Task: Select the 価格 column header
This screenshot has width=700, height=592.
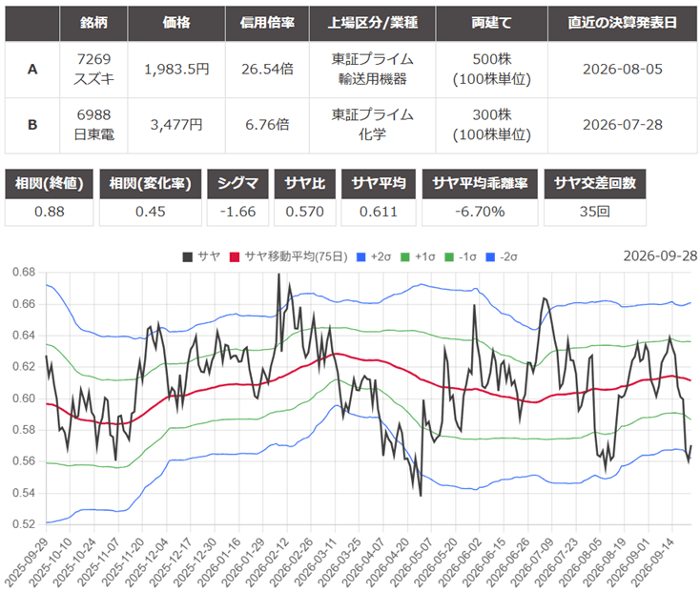Action: tap(176, 23)
